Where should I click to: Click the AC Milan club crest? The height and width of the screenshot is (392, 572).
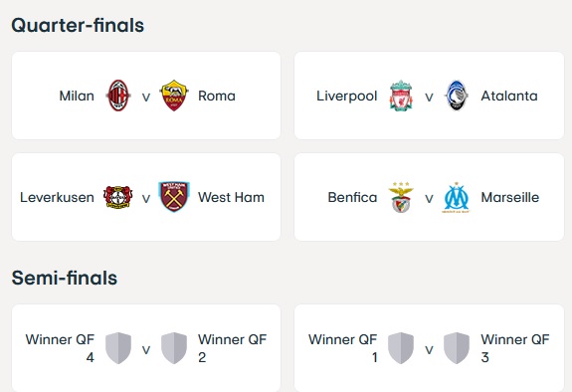coord(118,96)
